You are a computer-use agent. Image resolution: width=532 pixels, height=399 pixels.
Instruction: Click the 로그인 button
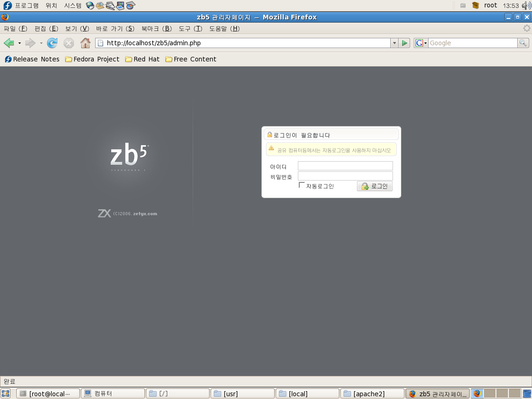click(375, 186)
